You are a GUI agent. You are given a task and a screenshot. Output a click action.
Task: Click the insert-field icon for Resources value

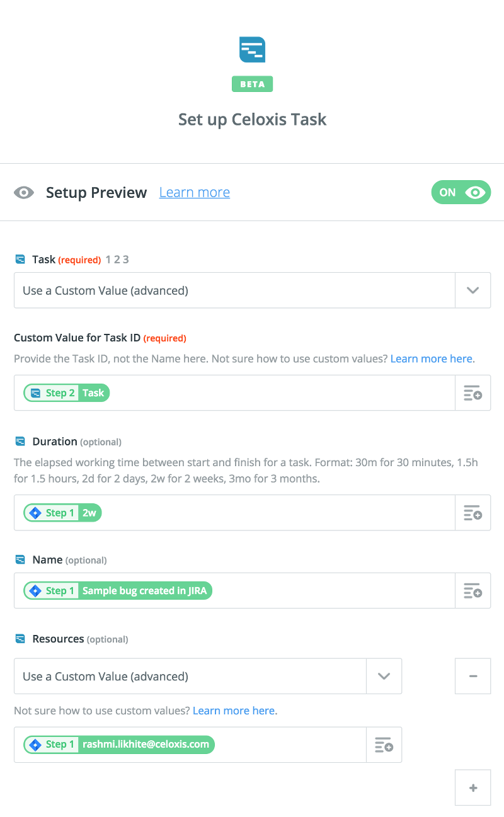pyautogui.click(x=384, y=745)
